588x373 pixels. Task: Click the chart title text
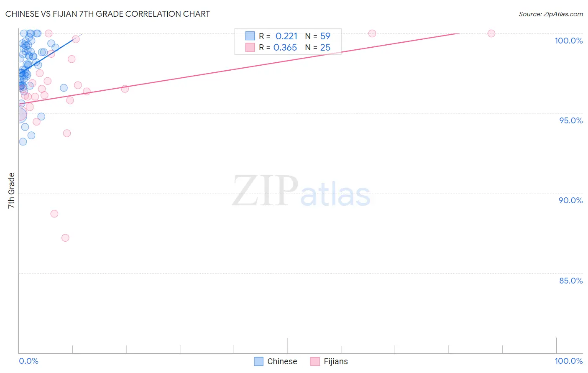pyautogui.click(x=107, y=14)
